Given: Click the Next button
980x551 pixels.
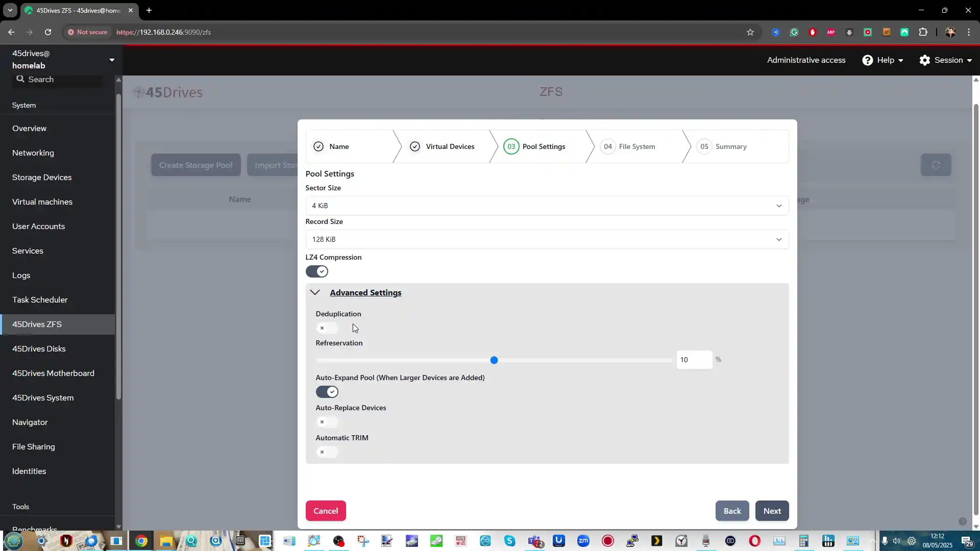Looking at the screenshot, I should [772, 511].
